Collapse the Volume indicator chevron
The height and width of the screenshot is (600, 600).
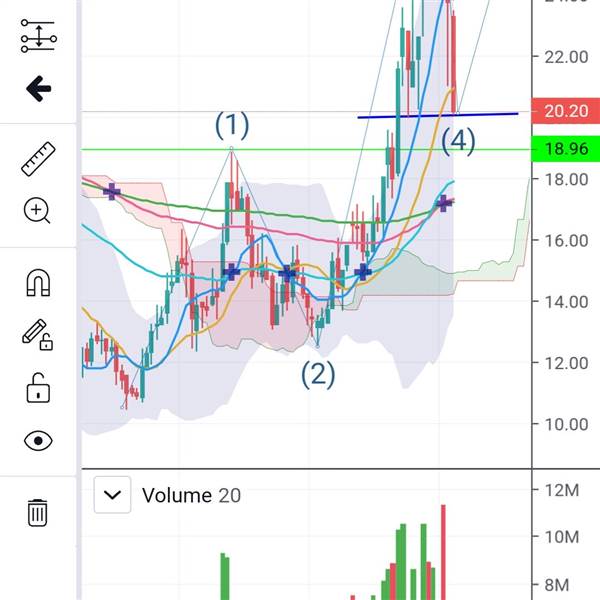[x=112, y=494]
